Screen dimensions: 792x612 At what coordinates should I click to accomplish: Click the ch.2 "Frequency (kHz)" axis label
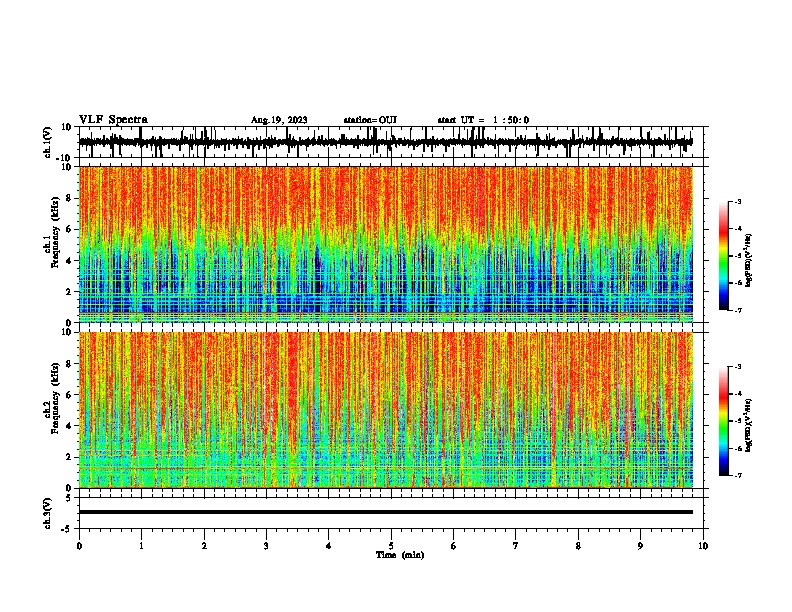click(x=55, y=398)
